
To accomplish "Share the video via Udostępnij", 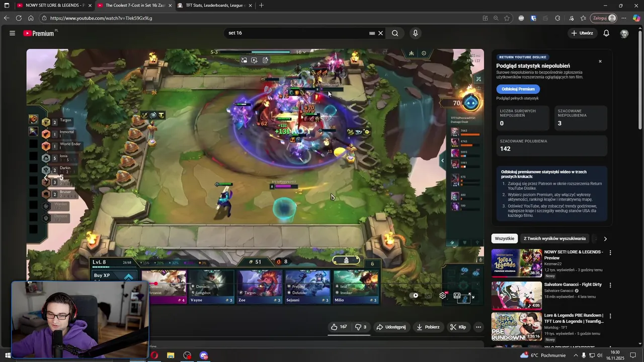I will [391, 327].
